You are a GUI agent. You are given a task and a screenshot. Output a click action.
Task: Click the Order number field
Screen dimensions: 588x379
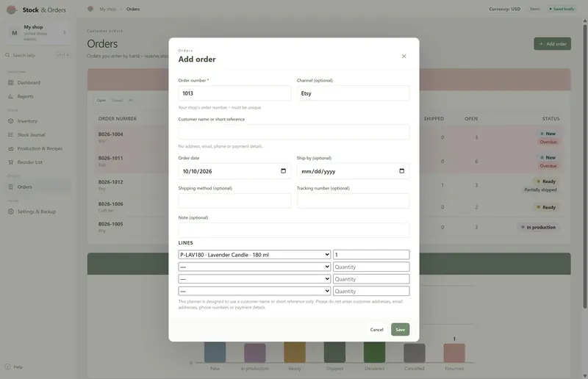(234, 93)
